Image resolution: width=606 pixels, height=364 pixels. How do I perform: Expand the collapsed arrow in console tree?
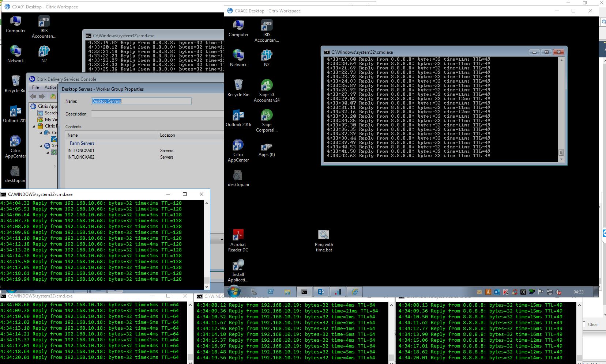coord(55,166)
